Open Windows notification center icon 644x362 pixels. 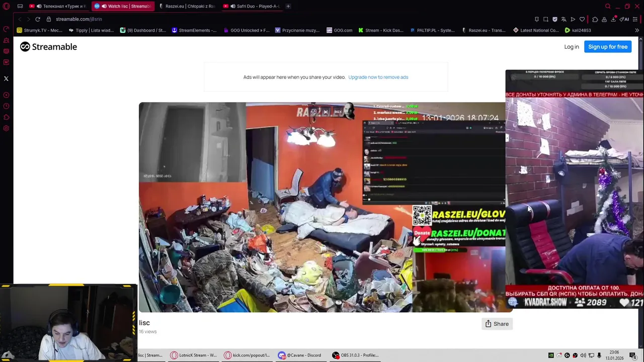click(633, 355)
